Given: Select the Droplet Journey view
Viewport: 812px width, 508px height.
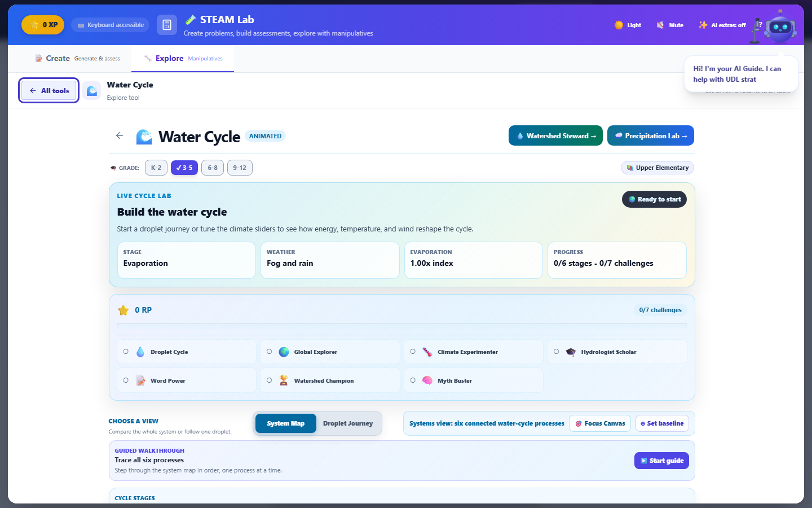Looking at the screenshot, I should tap(348, 423).
